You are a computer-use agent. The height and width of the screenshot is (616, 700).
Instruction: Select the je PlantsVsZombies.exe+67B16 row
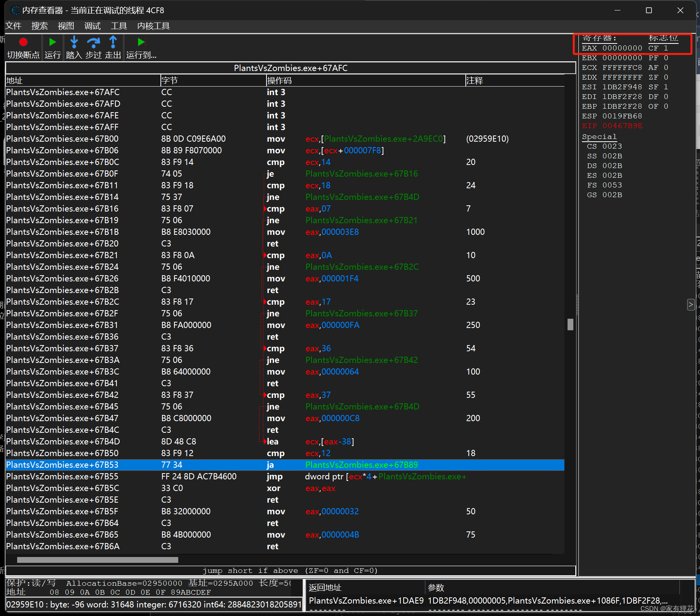pyautogui.click(x=285, y=174)
